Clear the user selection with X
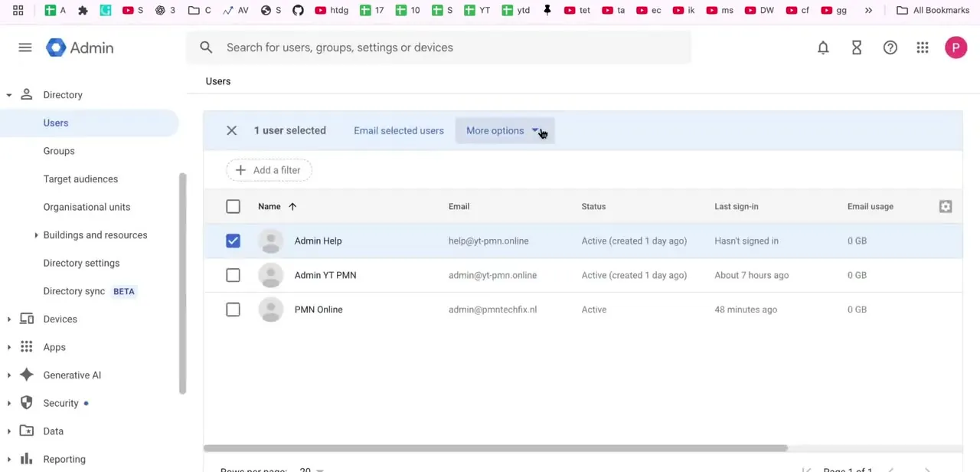The height and width of the screenshot is (472, 980). pyautogui.click(x=231, y=130)
